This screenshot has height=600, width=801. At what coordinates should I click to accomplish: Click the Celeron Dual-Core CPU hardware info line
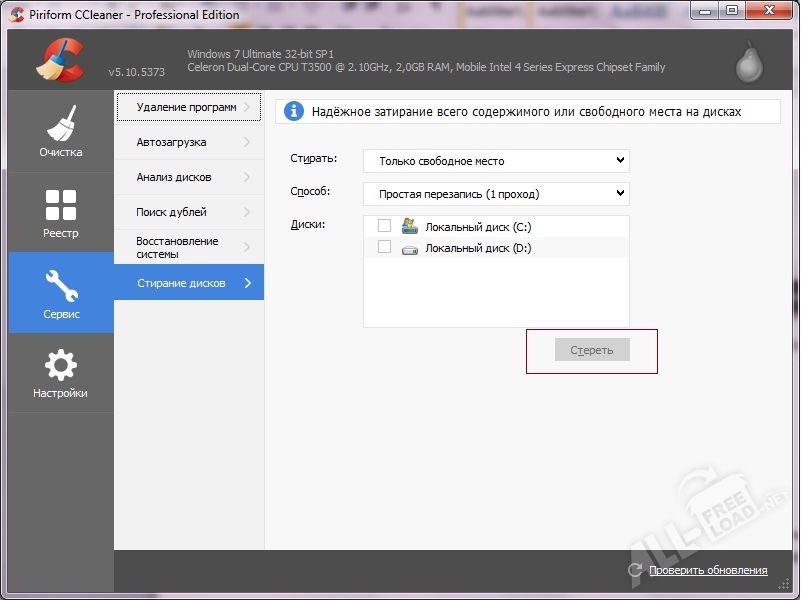point(426,67)
